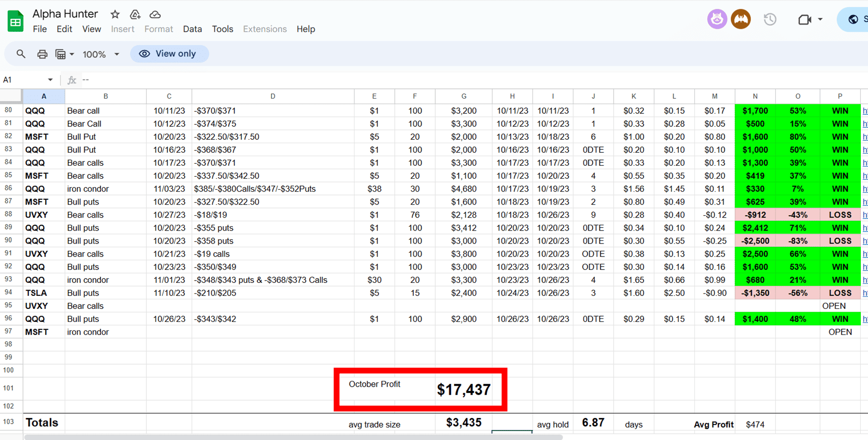Click the print icon
This screenshot has width=868, height=440.
42,54
